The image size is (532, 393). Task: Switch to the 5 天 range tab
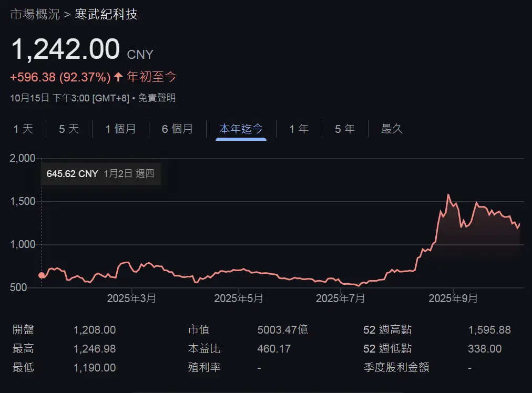(x=69, y=129)
